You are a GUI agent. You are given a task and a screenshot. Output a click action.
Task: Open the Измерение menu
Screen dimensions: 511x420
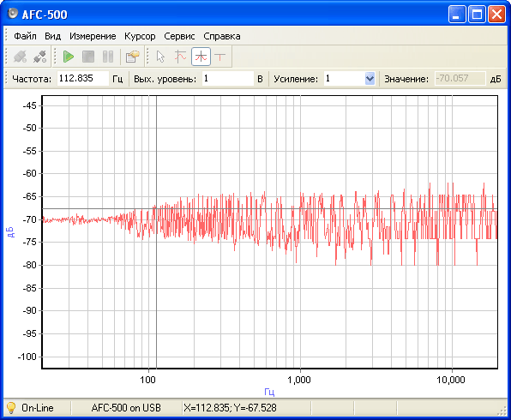(93, 36)
